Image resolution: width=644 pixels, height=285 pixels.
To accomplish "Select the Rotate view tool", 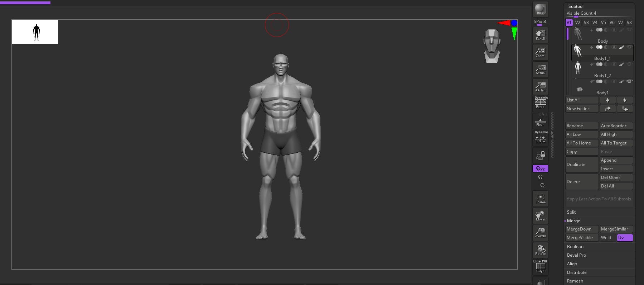I will coord(540,250).
